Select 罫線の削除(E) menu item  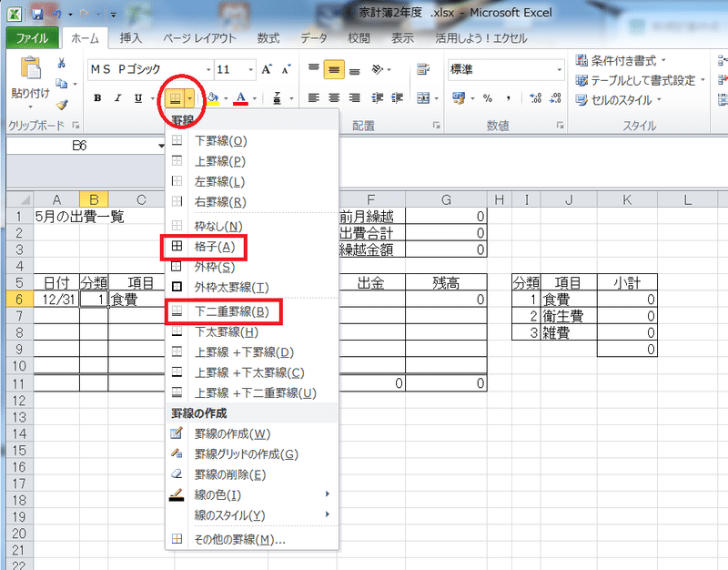[x=251, y=474]
